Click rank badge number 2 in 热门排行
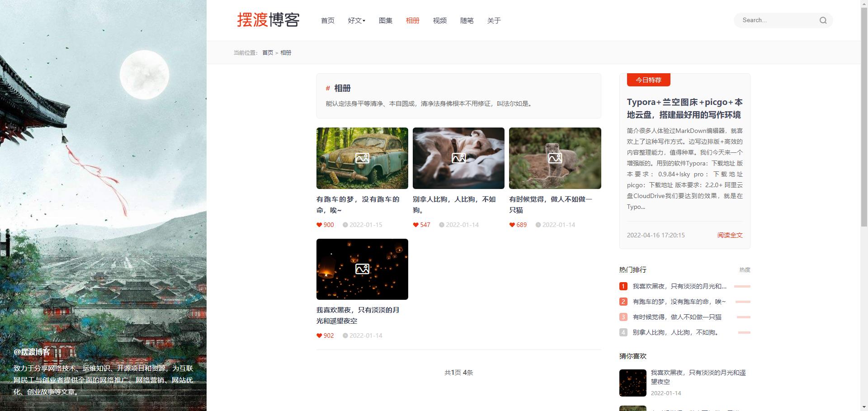 tap(623, 302)
